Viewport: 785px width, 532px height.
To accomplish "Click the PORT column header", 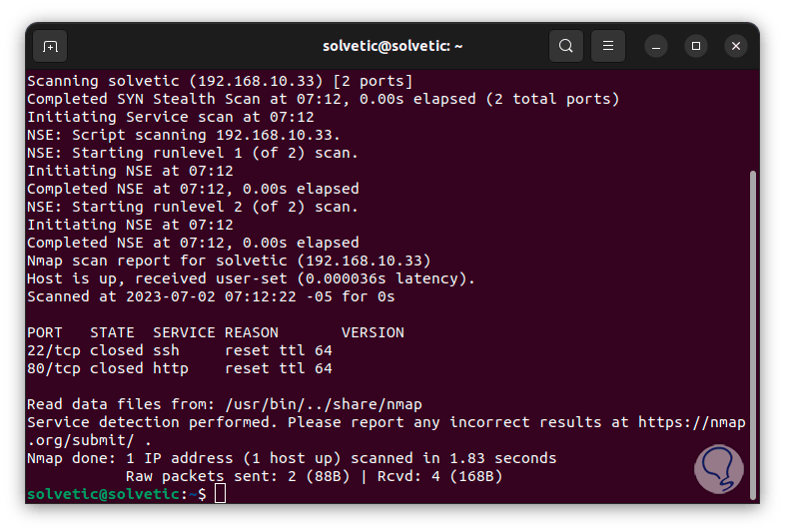I will coord(45,332).
